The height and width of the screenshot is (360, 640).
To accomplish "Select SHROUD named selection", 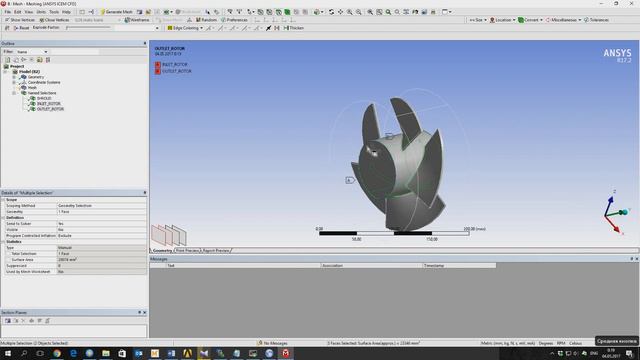I will coord(44,98).
